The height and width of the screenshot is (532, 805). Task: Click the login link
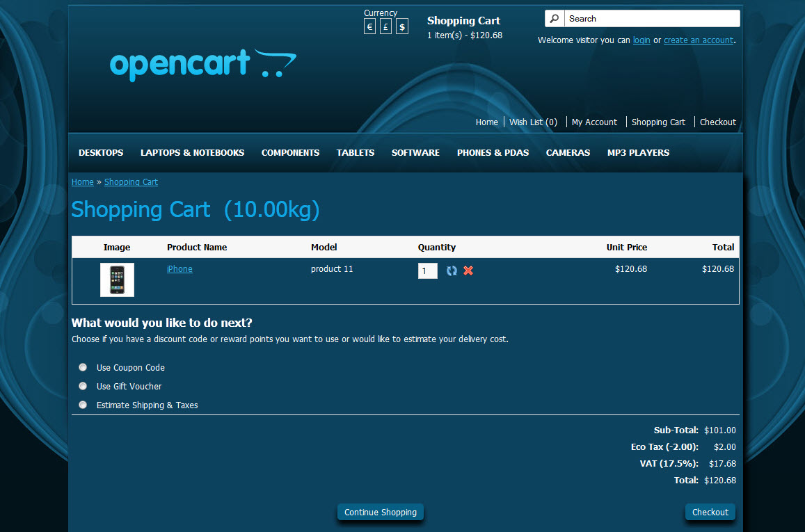[641, 40]
